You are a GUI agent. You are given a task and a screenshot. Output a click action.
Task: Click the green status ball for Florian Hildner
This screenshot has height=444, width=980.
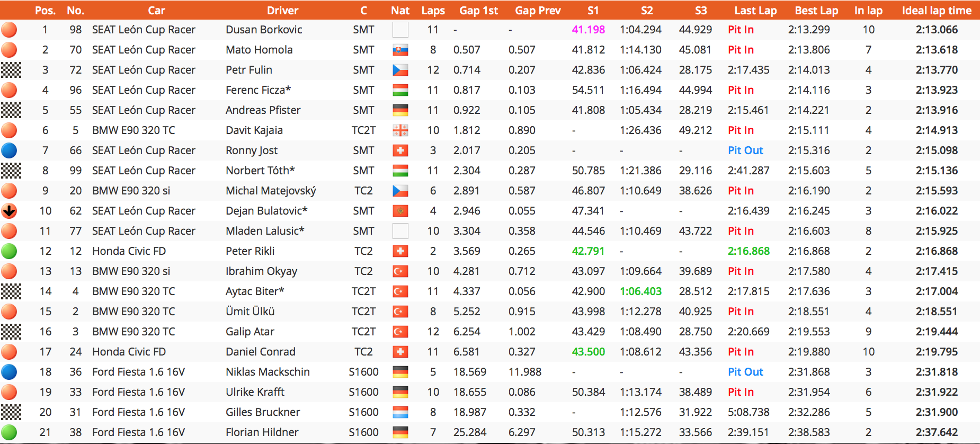[9, 432]
